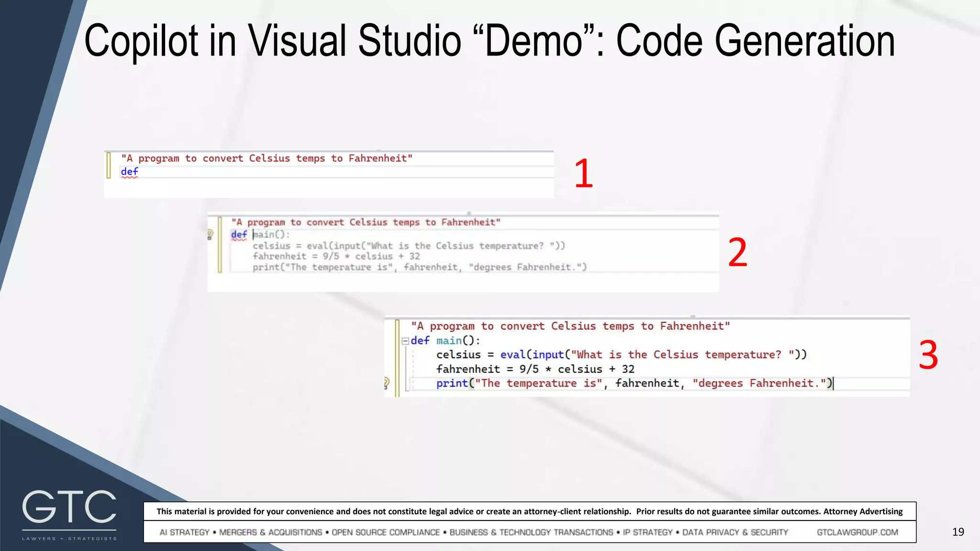Click grayed print suggestion in snippet two
The height and width of the screenshot is (551, 980).
point(420,267)
